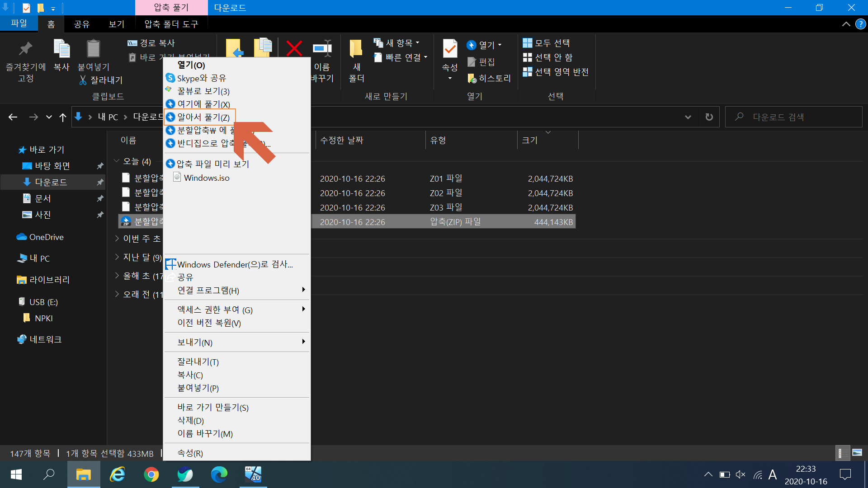The height and width of the screenshot is (488, 868).
Task: Click the History icon in ribbon
Action: (472, 79)
